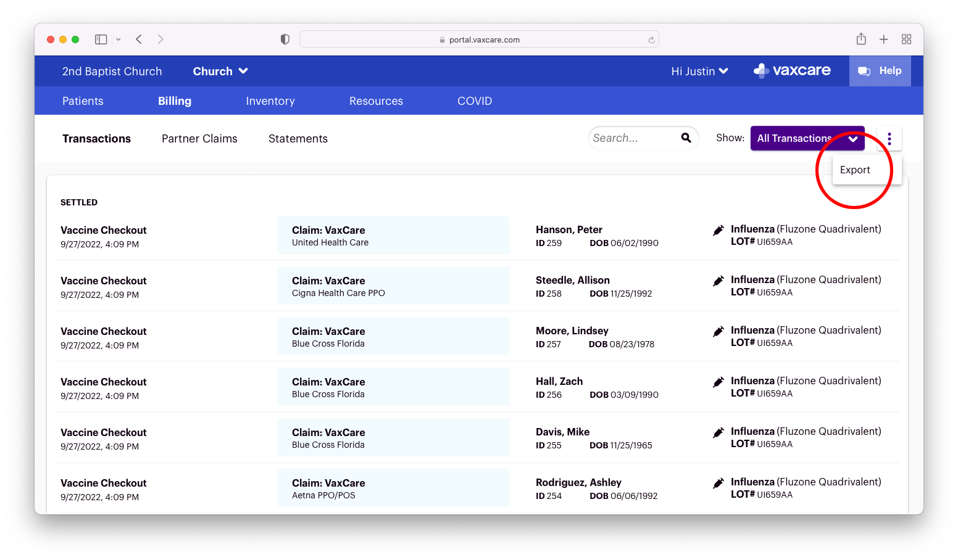This screenshot has width=958, height=560.
Task: Open the three-dot more options menu
Action: pos(889,139)
